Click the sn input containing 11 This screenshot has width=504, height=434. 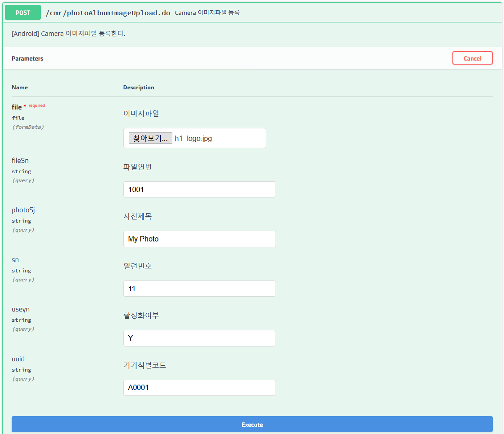click(199, 288)
